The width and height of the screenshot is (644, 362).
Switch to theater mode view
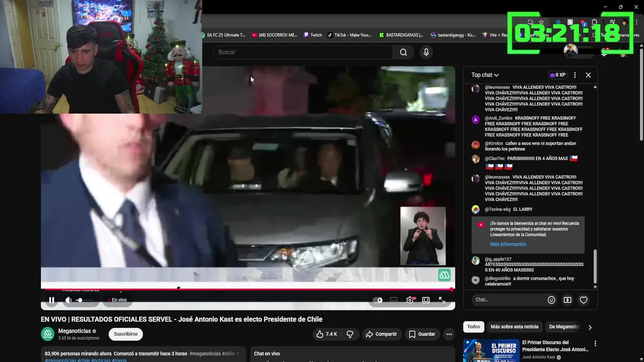(x=426, y=300)
